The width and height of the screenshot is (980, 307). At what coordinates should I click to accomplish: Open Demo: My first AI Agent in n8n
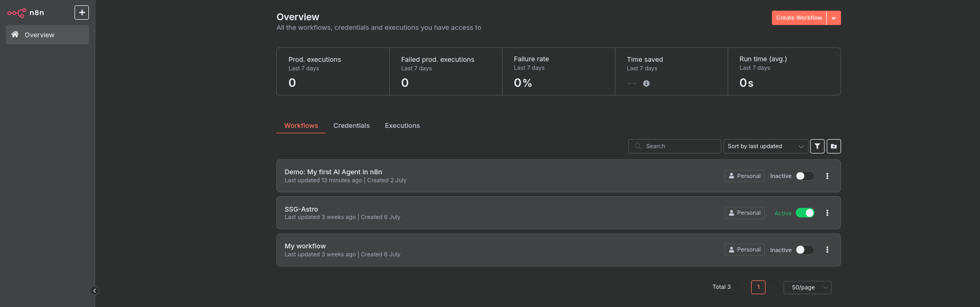[x=333, y=172]
